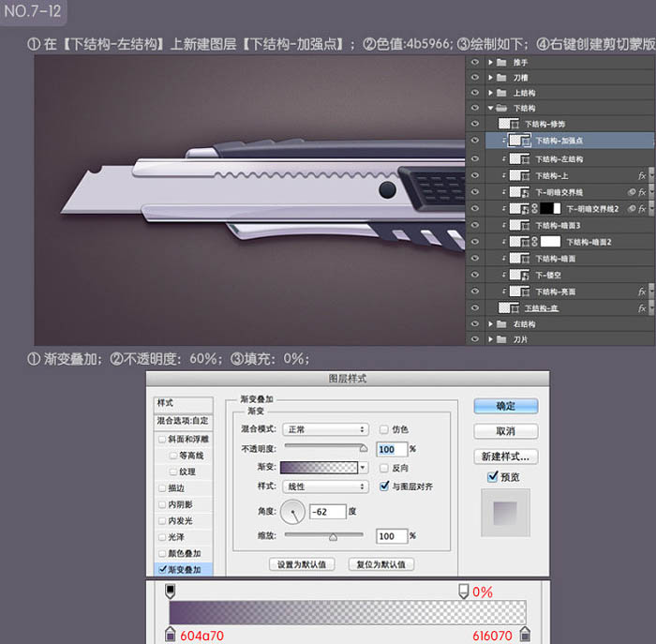Viewport: 656px width, 644px height.
Task: Click fx icon on 下结构-上 layer
Action: (x=642, y=175)
